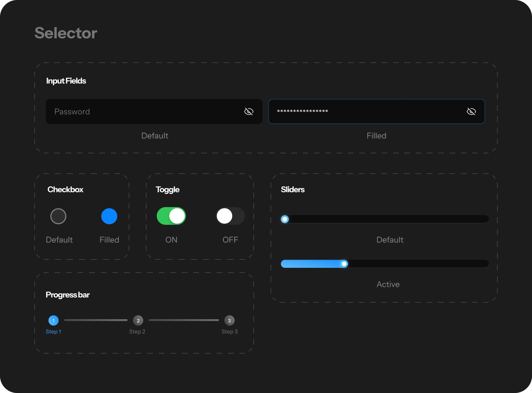Viewport: 532px width, 393px height.
Task: Click eye-slash icon in empty Password field
Action: [249, 111]
